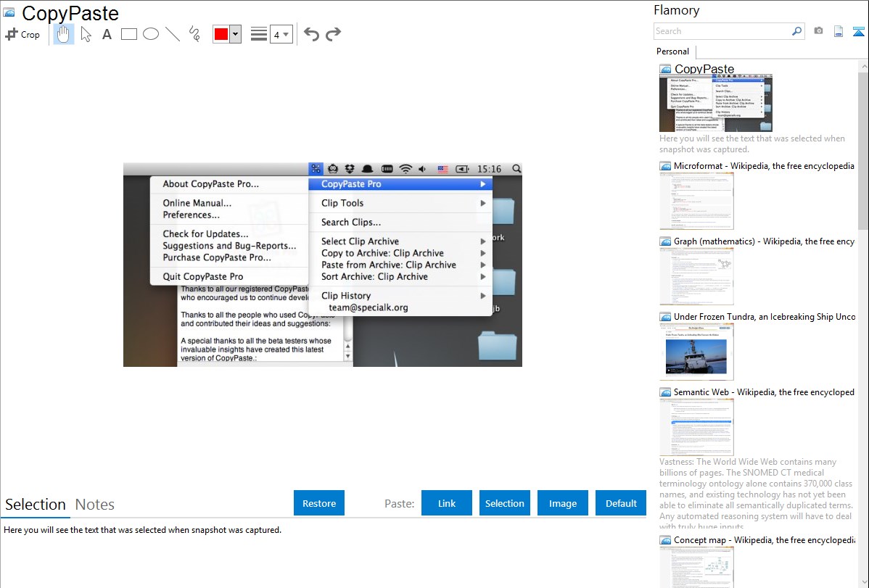Open the Semantic Web snapshot thumbnail
Viewport: 869px width, 588px height.
(696, 427)
